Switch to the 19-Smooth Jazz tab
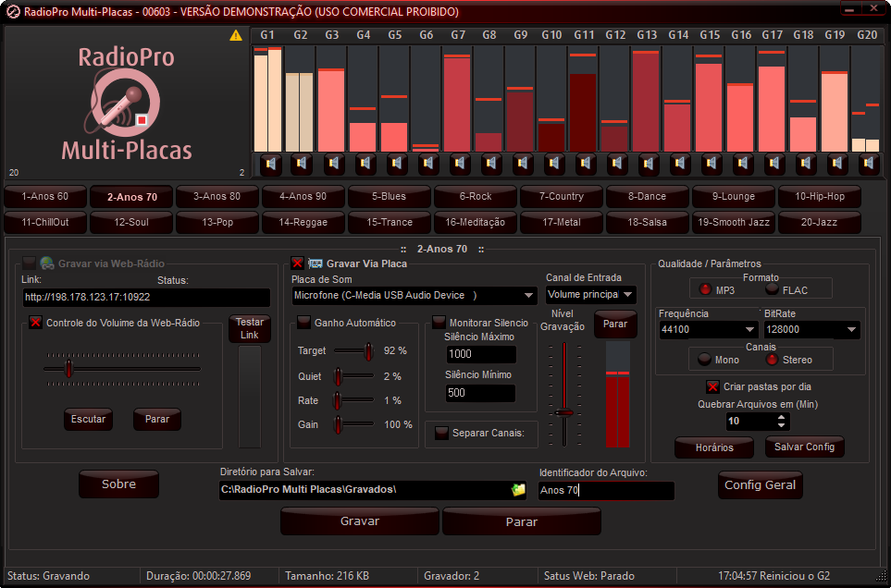 pos(734,223)
